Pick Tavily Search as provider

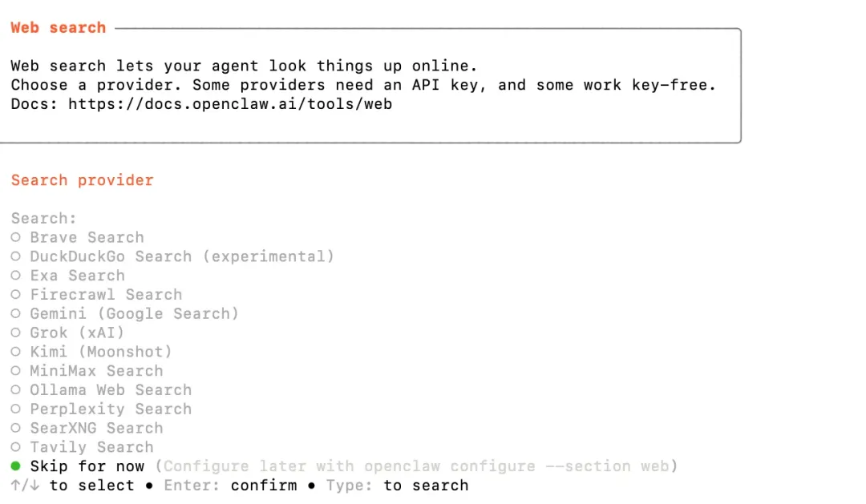(x=82, y=447)
